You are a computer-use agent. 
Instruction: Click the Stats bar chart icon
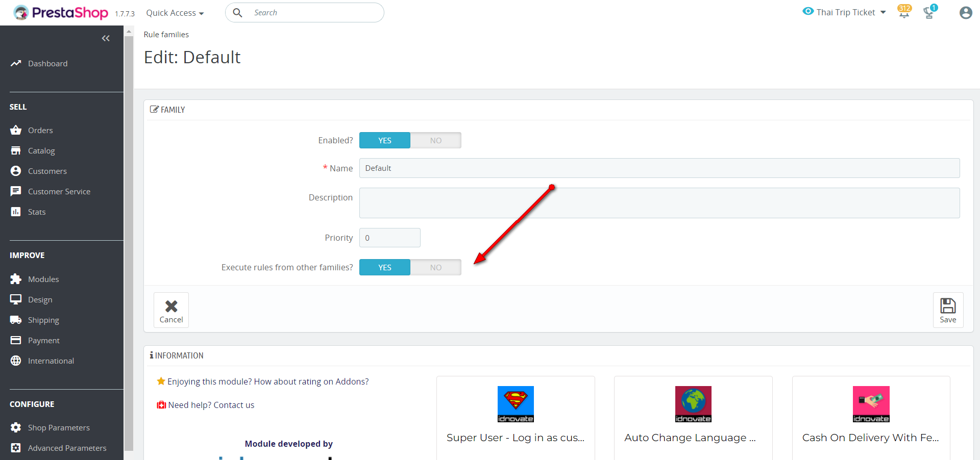point(16,212)
